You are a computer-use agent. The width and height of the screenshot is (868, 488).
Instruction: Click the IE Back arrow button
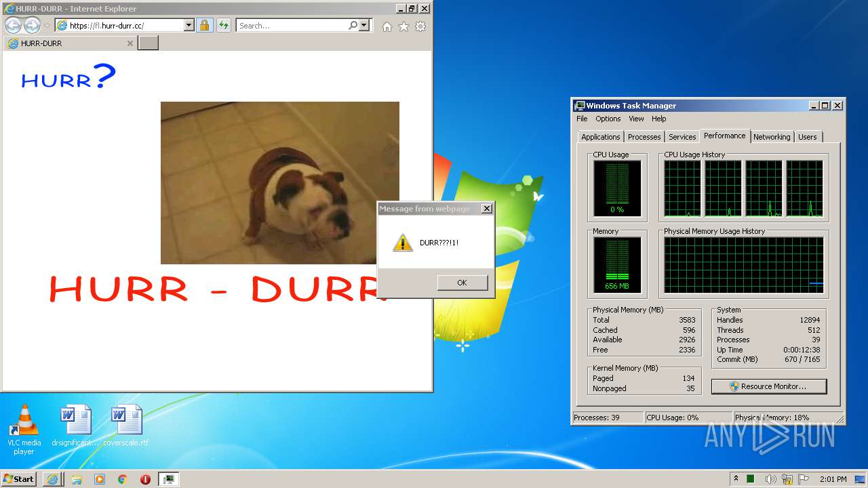pos(13,26)
